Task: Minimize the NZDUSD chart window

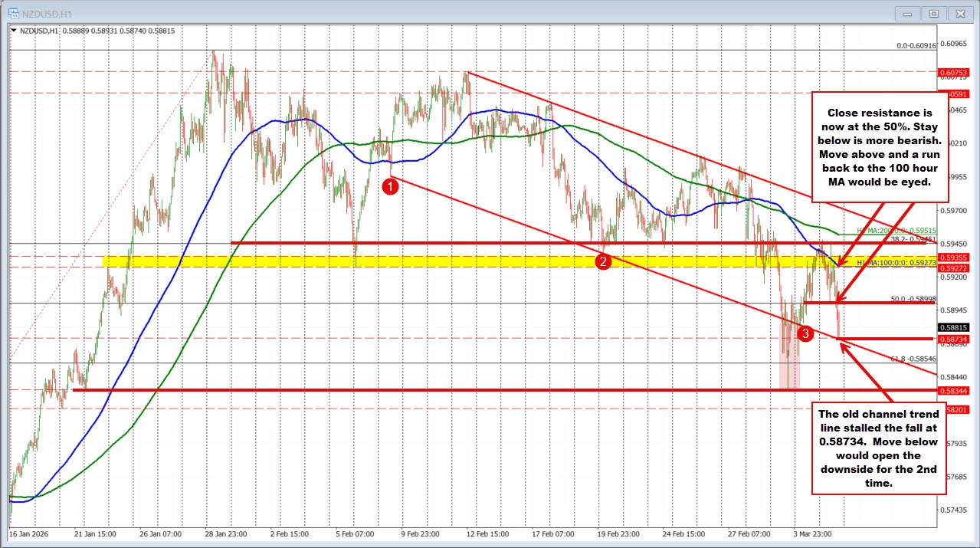Action: coord(907,13)
